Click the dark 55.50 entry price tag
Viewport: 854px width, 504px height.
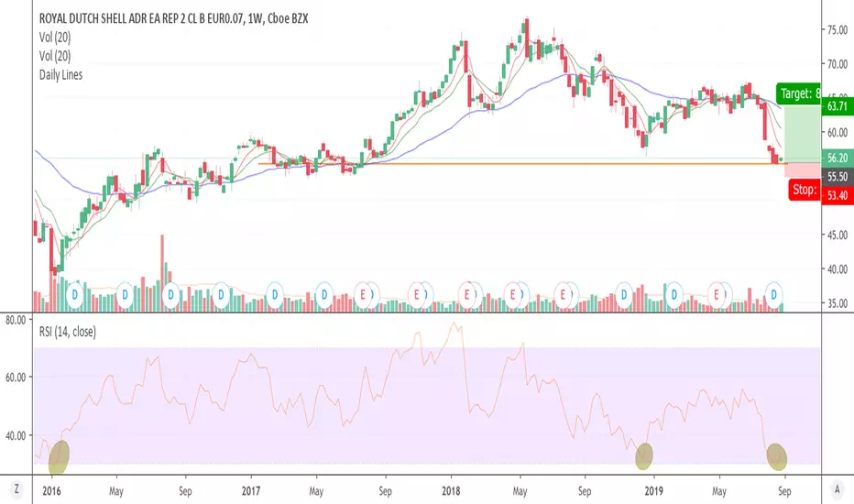pos(838,177)
